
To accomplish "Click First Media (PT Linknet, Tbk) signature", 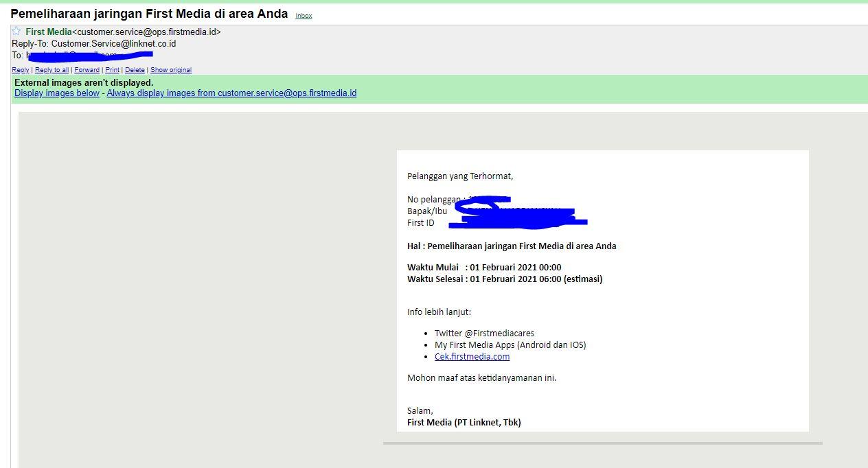I will point(464,422).
